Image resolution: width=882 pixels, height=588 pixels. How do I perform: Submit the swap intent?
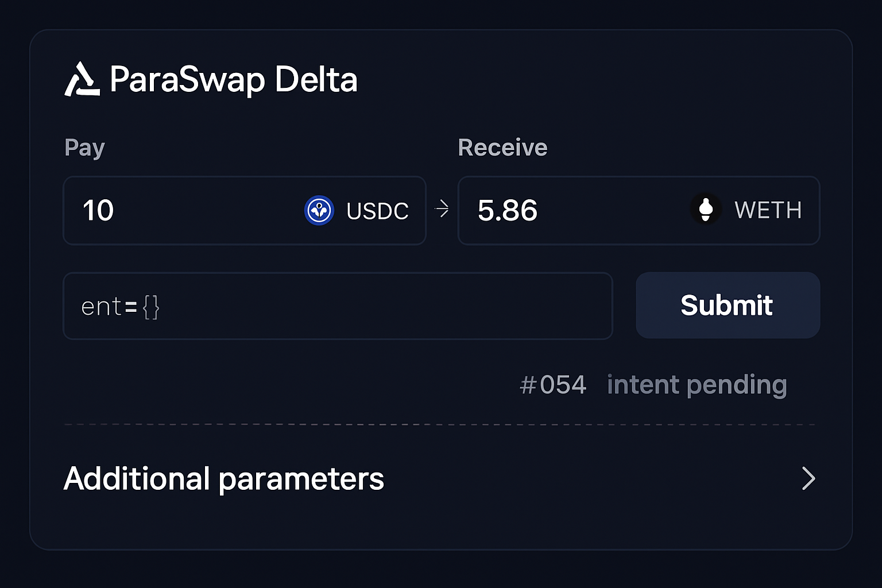pyautogui.click(x=726, y=305)
